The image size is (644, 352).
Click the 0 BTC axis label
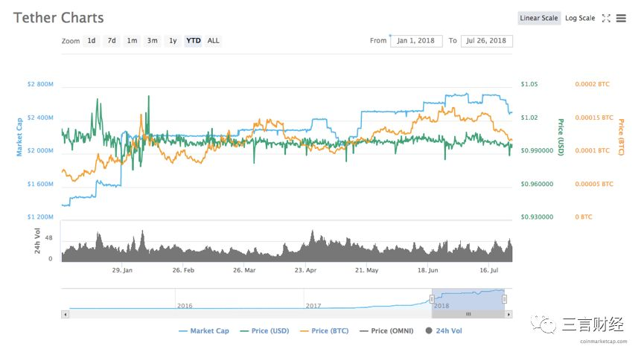(584, 217)
